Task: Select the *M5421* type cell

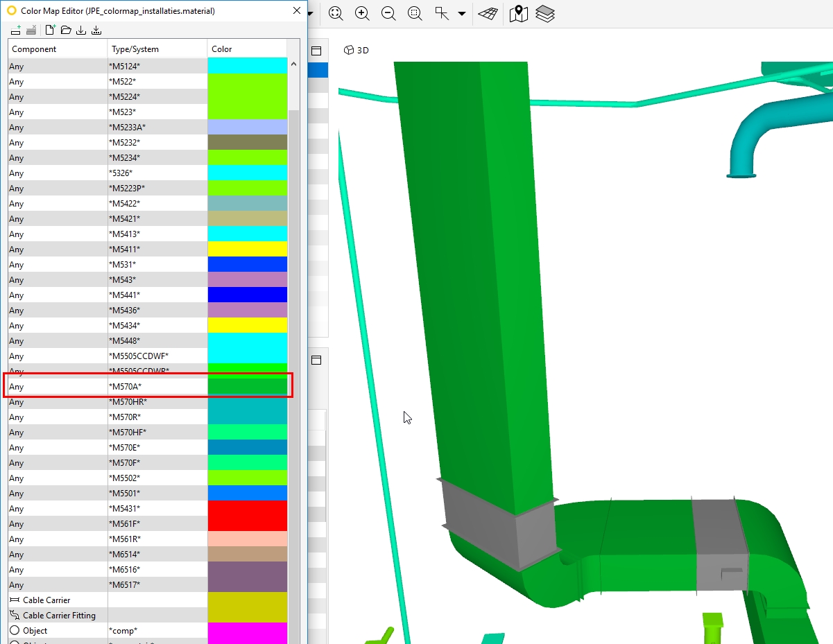Action: click(x=157, y=218)
